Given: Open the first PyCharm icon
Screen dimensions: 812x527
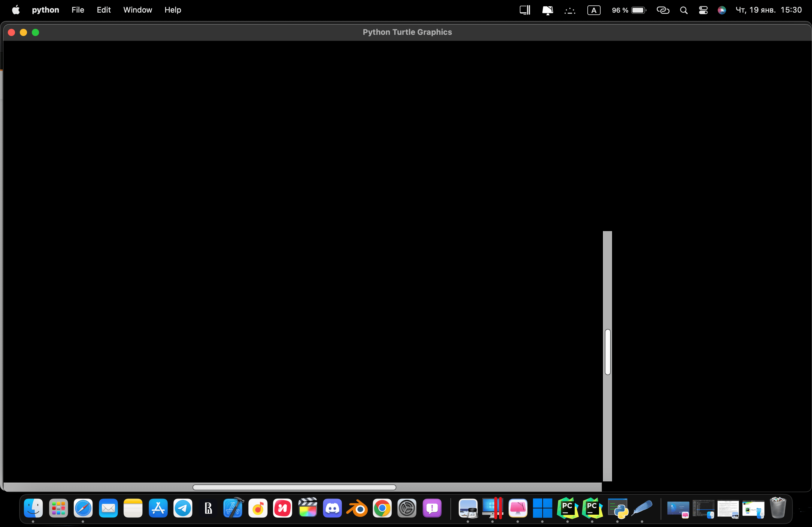Looking at the screenshot, I should click(x=568, y=508).
